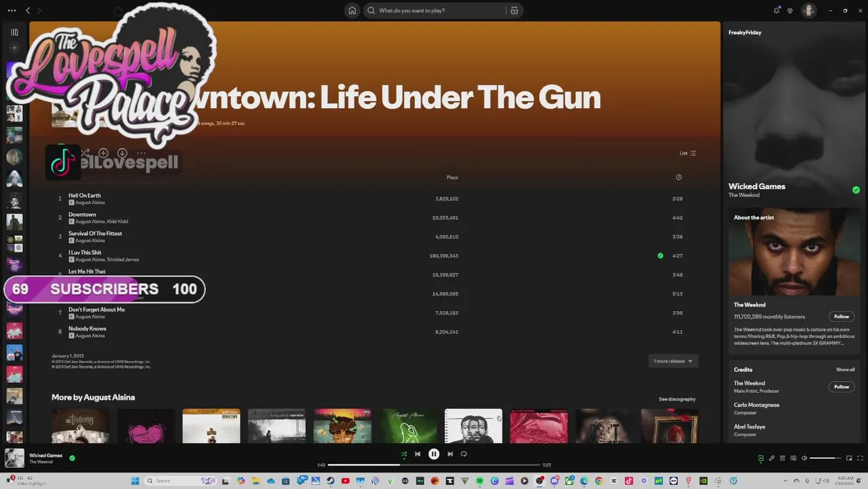
Task: Open the playback queue icon
Action: point(782,458)
